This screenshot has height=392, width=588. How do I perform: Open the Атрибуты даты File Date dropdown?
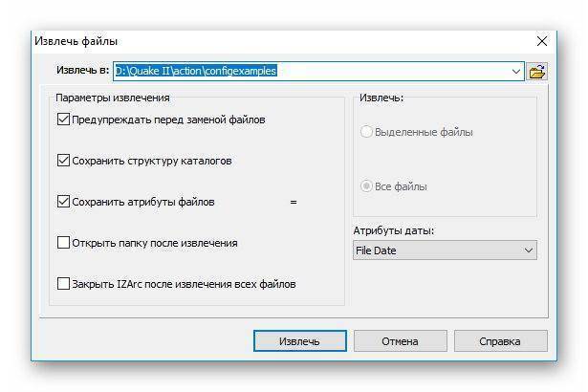(445, 250)
